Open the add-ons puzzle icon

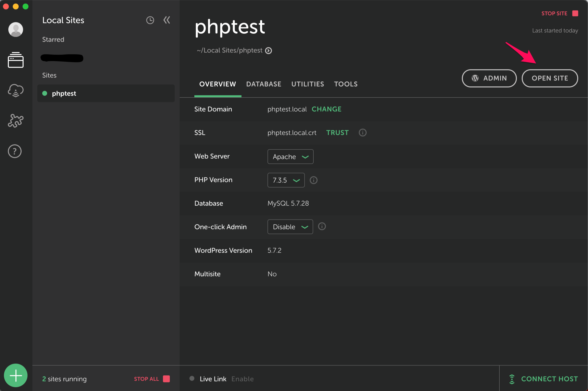pyautogui.click(x=15, y=121)
